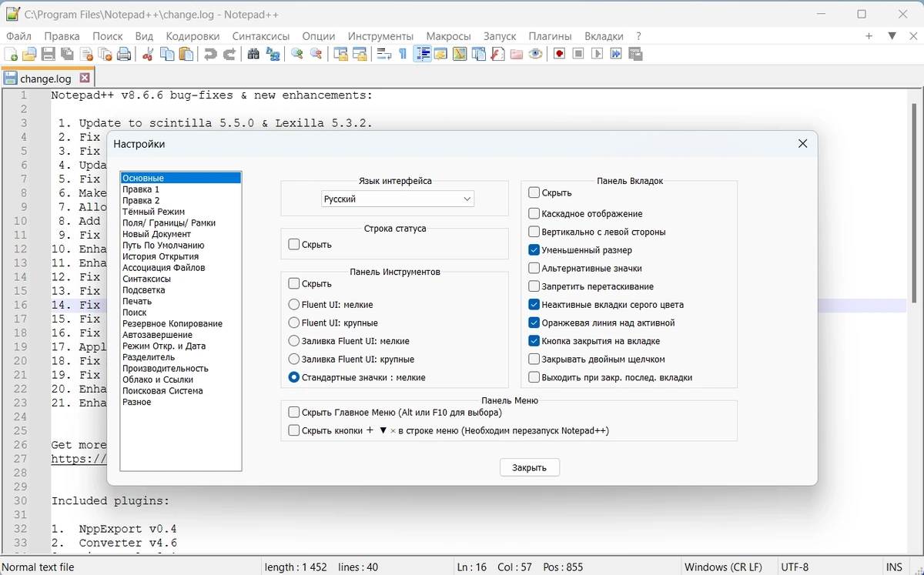Click the change.log document tab

pyautogui.click(x=46, y=79)
